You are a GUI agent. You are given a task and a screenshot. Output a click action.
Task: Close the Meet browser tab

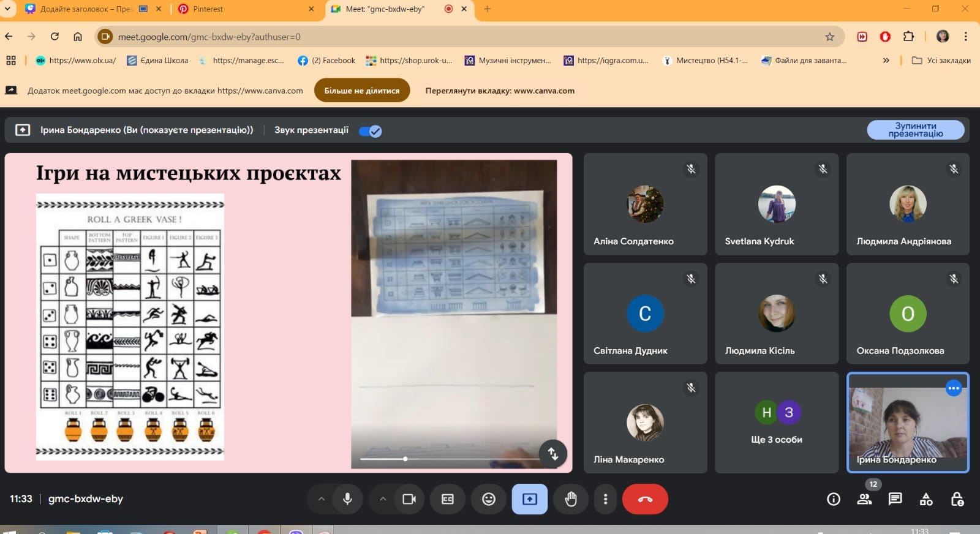[x=464, y=9]
